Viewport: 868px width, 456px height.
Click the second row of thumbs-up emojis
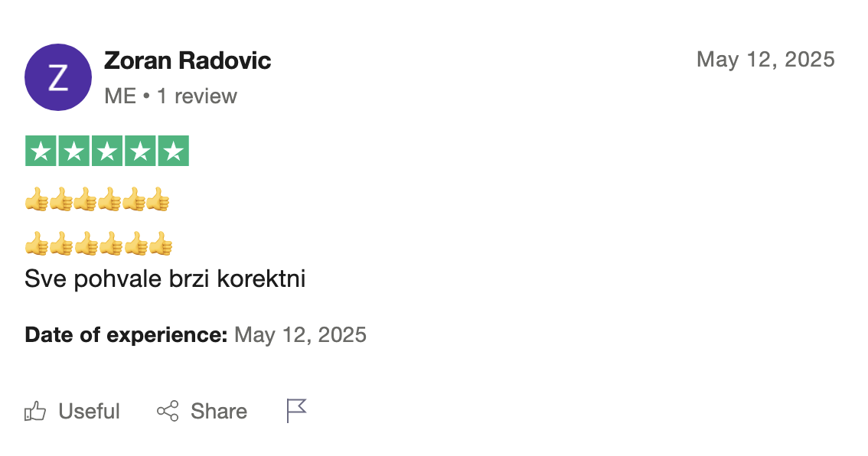[99, 246]
